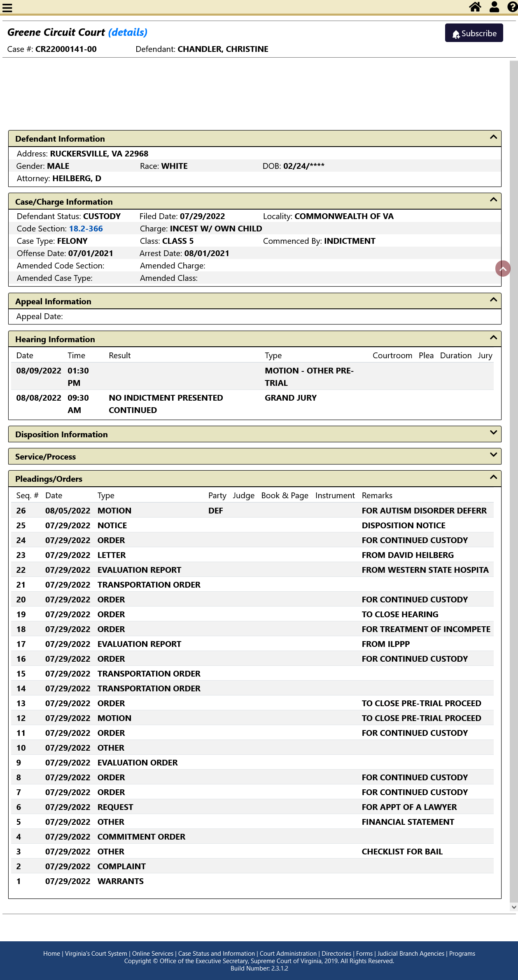The height and width of the screenshot is (980, 518).
Task: Select FOR APPT OF A LAWYER remark
Action: pyautogui.click(x=409, y=807)
